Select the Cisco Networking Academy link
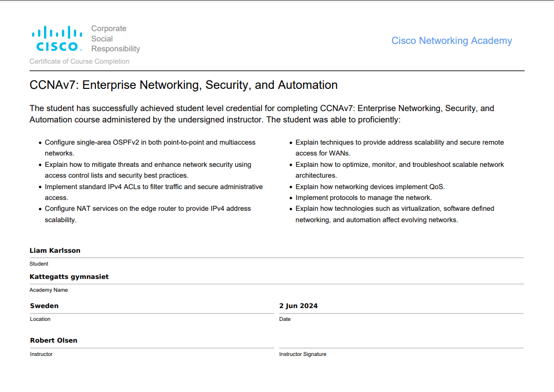 click(x=451, y=40)
